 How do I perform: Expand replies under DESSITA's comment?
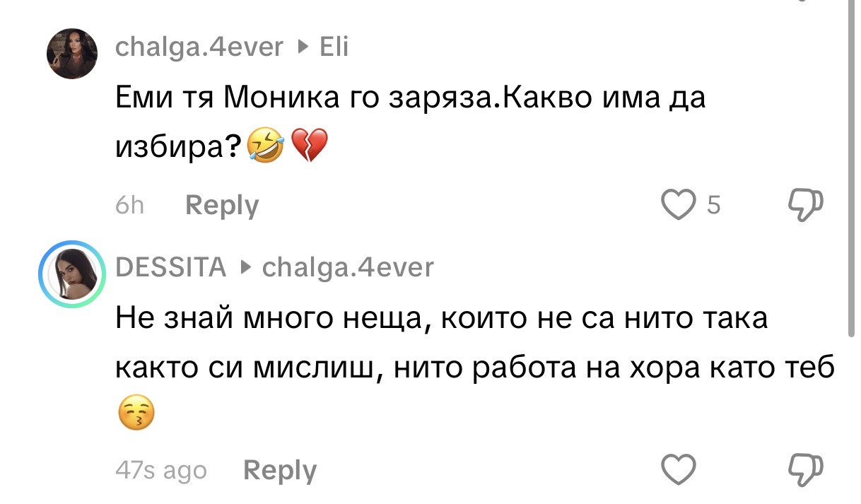point(279,469)
